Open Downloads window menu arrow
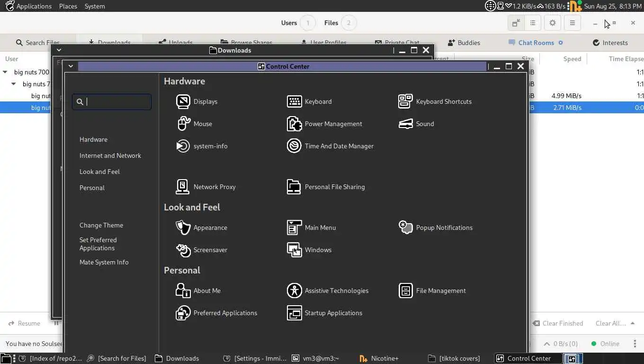The image size is (644, 364). (59, 50)
